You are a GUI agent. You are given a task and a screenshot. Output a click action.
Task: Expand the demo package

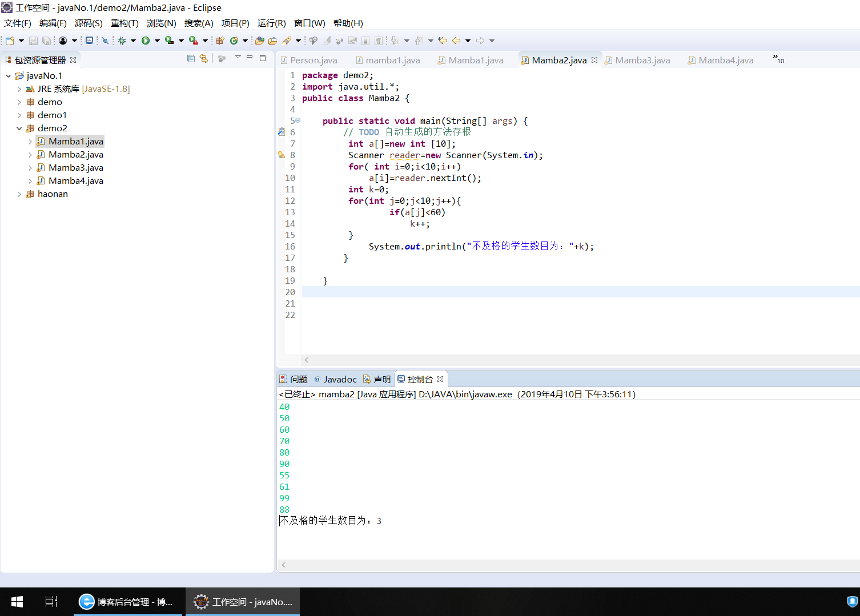coord(19,102)
